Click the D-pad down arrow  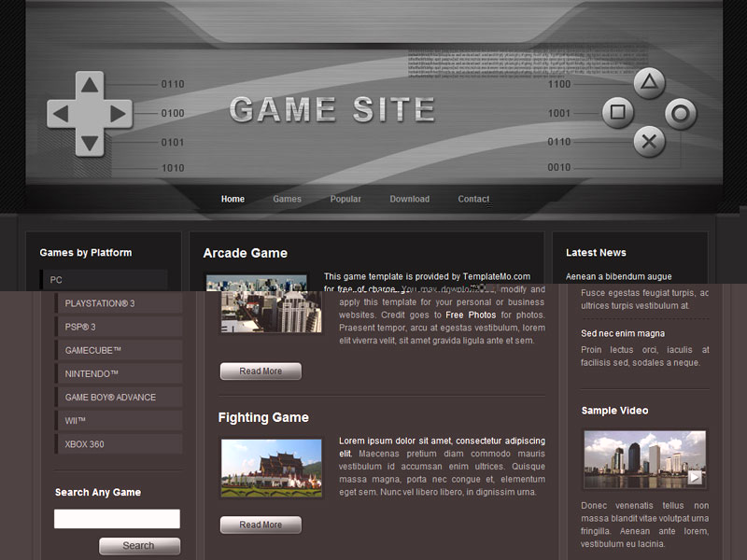point(89,142)
